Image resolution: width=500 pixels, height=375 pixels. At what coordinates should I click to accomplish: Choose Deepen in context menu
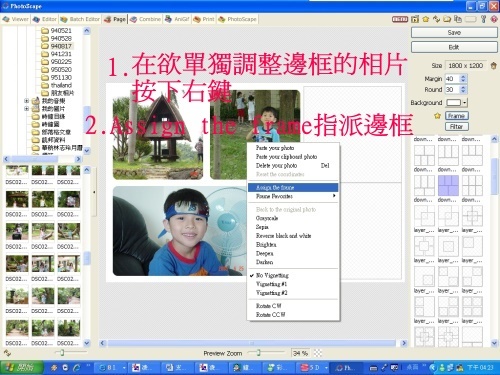pyautogui.click(x=293, y=253)
